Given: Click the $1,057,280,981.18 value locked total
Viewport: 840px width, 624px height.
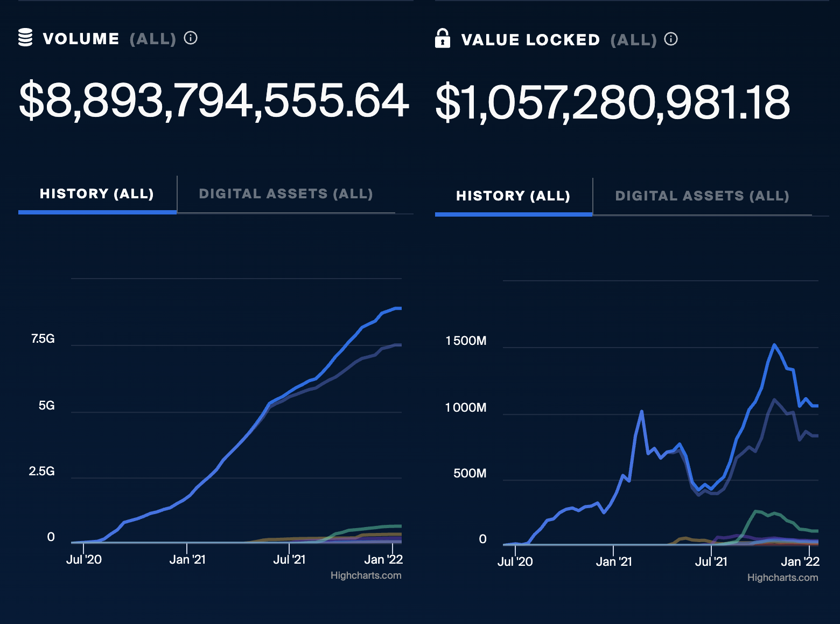Looking at the screenshot, I should (x=613, y=102).
